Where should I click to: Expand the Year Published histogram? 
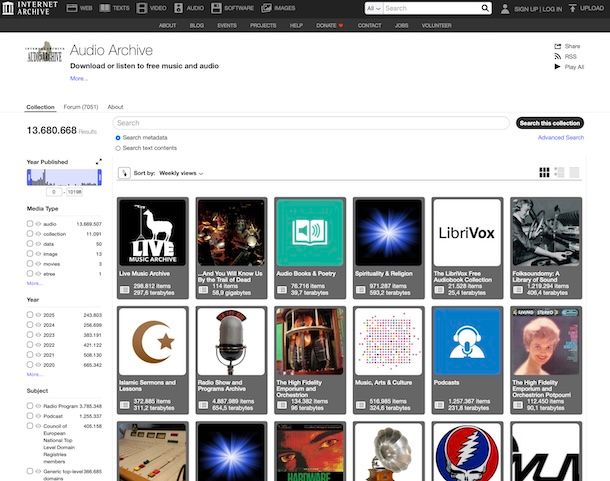98,162
